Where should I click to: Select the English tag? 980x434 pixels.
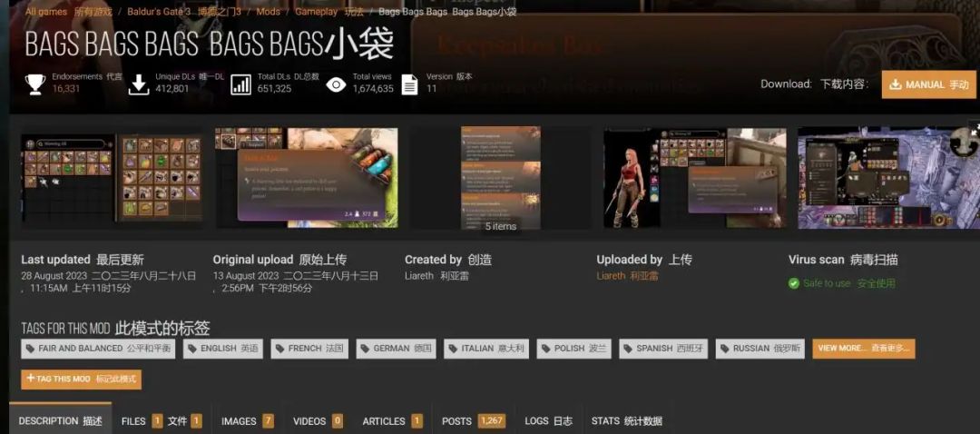223,349
